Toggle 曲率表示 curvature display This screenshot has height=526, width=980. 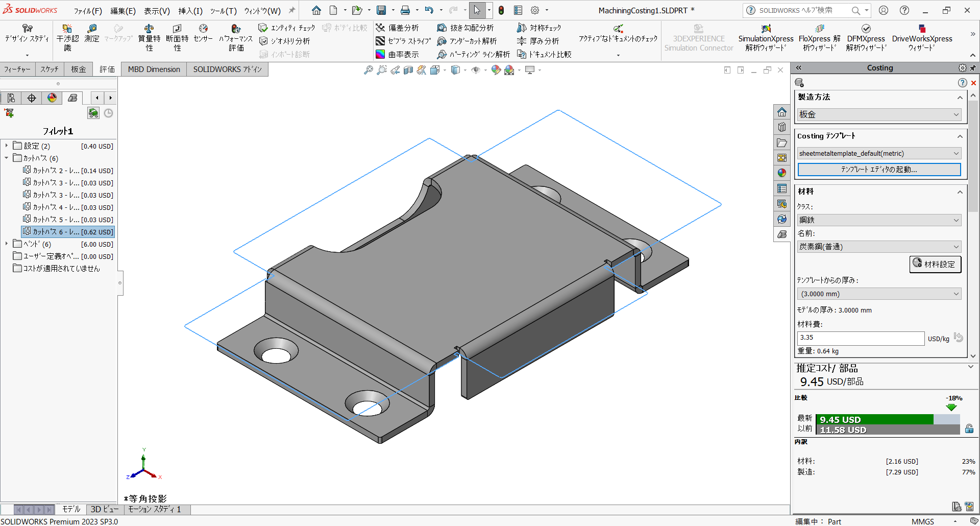397,54
